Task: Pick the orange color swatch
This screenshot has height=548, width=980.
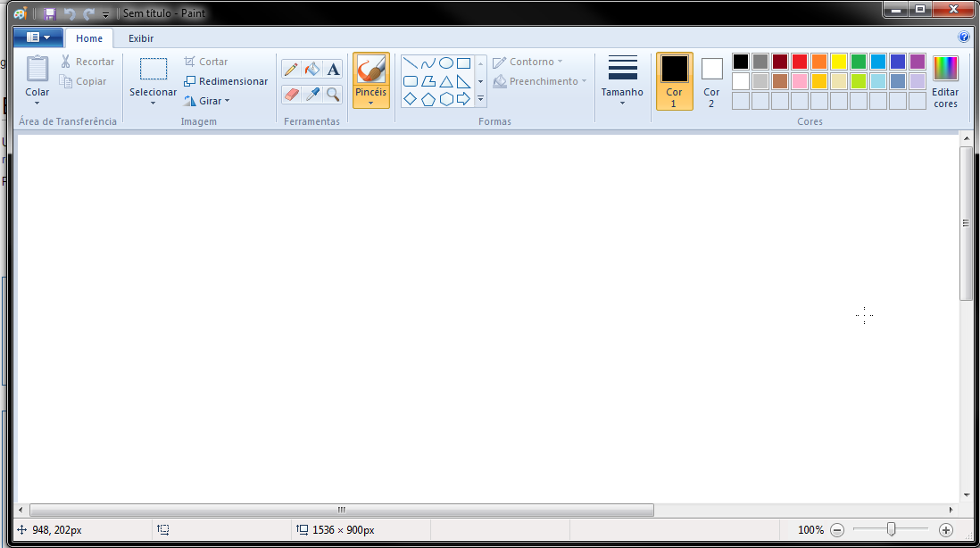Action: click(818, 62)
